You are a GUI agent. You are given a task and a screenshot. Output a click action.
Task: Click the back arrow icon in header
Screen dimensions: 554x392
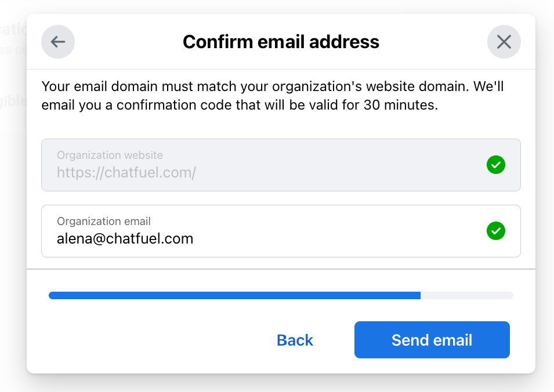click(x=58, y=42)
